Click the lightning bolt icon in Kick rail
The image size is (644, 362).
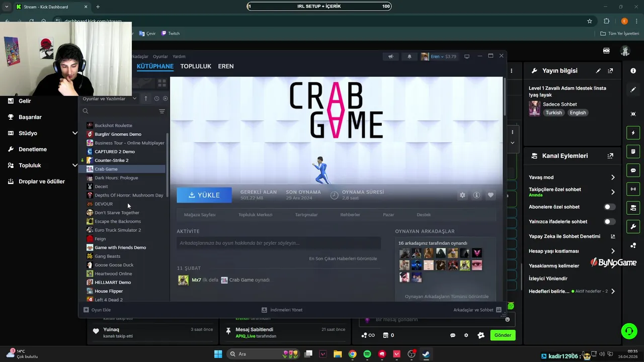633,133
